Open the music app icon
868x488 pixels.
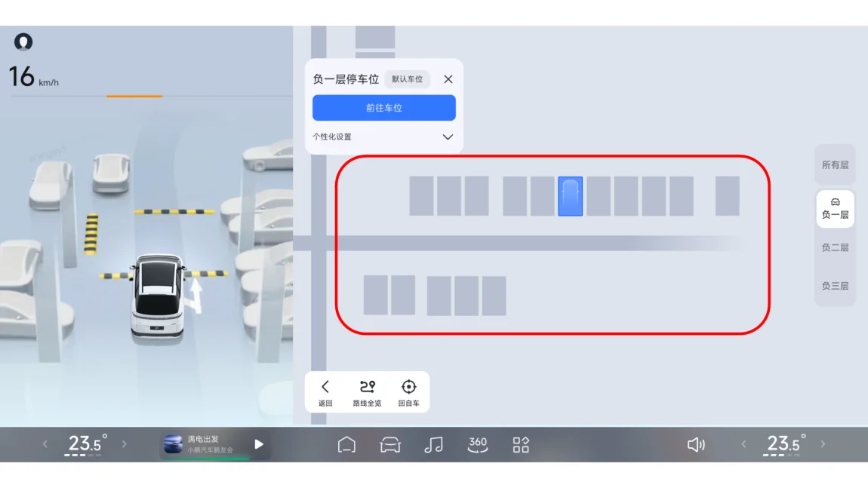pyautogui.click(x=433, y=445)
